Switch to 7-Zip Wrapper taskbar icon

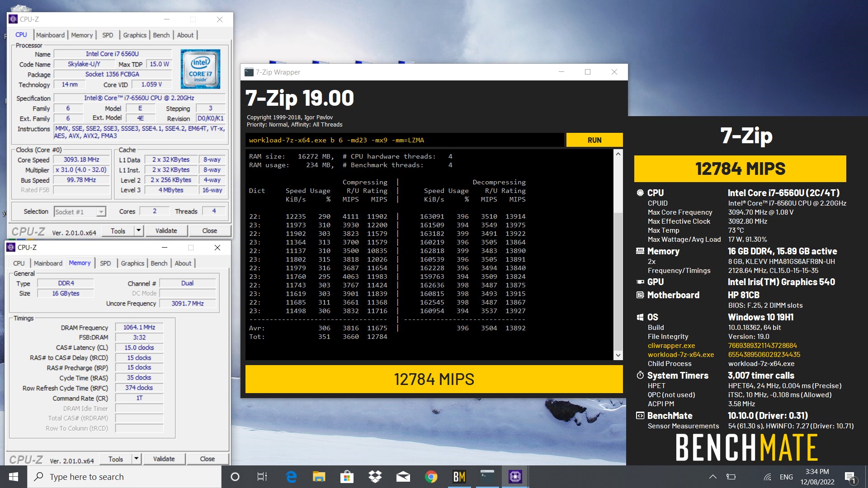[487, 477]
